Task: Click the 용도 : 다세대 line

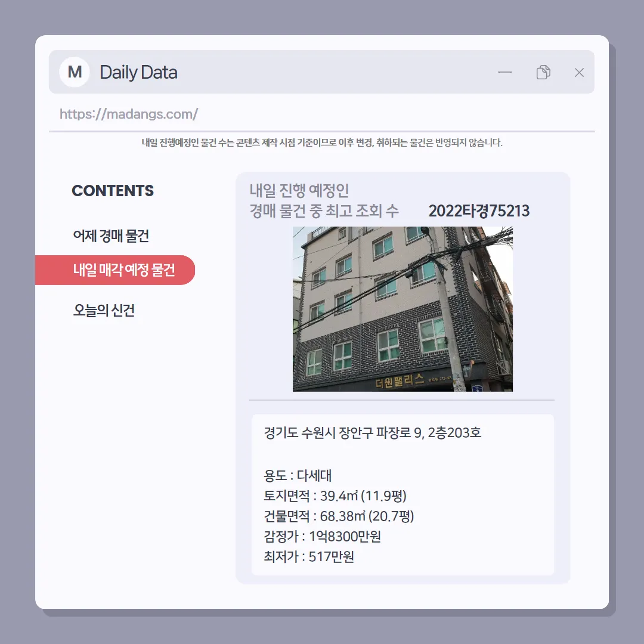Action: coord(298,476)
